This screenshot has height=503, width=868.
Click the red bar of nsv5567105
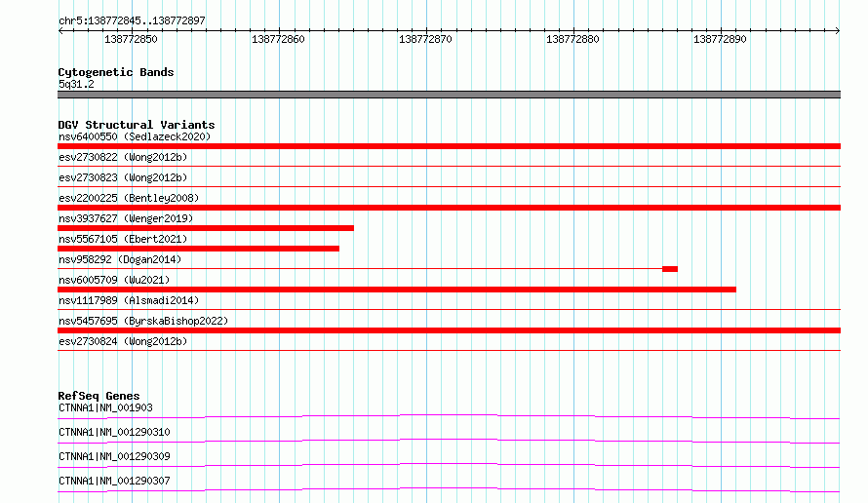tap(198, 249)
